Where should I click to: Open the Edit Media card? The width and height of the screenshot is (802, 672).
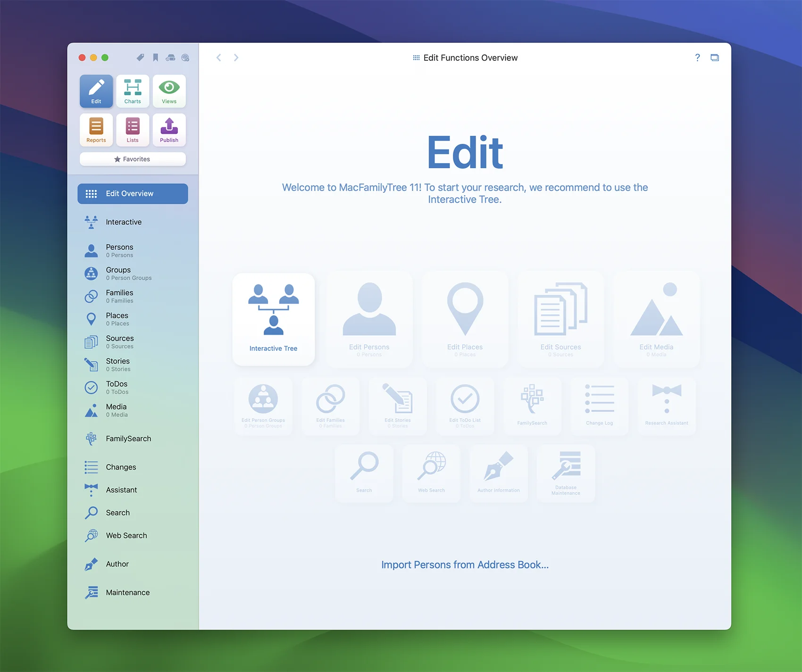click(657, 319)
